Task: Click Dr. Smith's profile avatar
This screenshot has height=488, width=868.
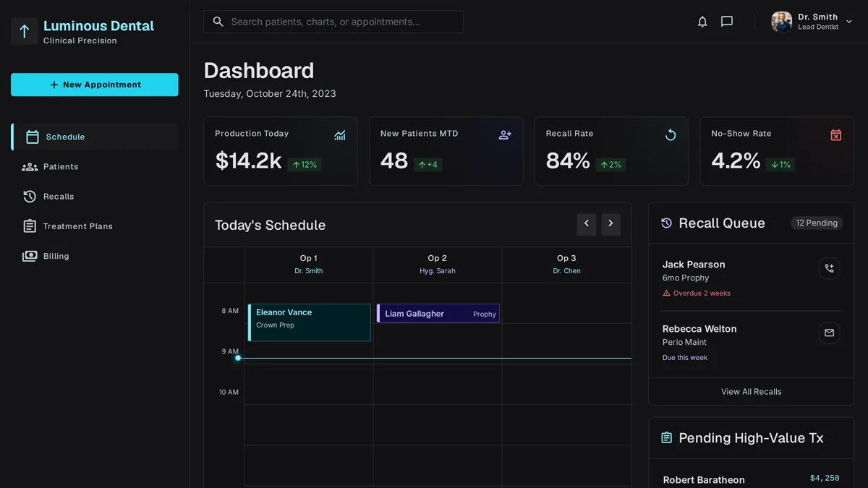Action: coord(781,22)
